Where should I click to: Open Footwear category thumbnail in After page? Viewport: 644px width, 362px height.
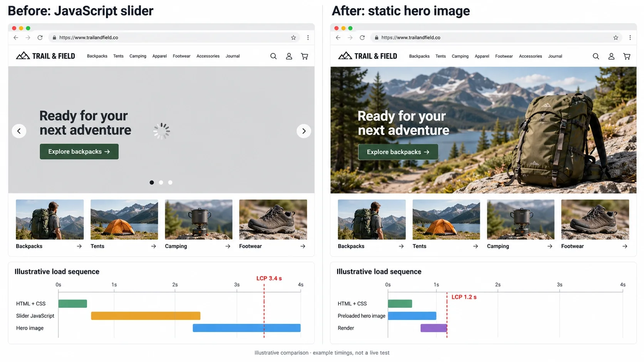(x=595, y=219)
